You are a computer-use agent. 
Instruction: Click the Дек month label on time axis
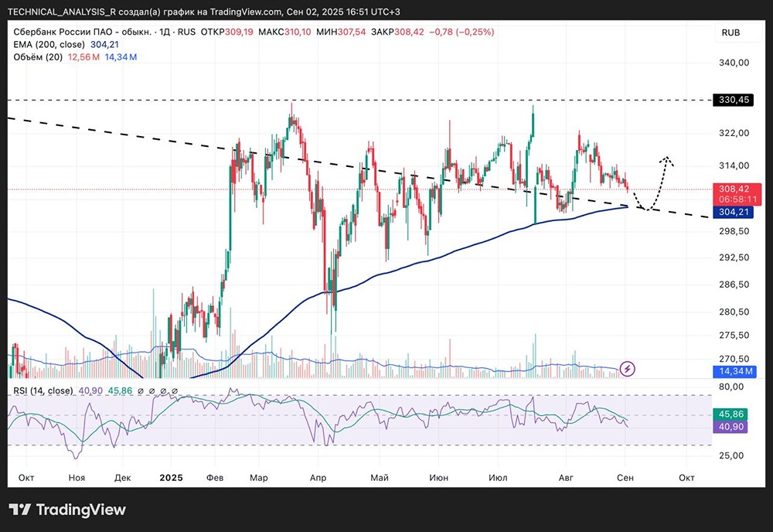click(122, 478)
